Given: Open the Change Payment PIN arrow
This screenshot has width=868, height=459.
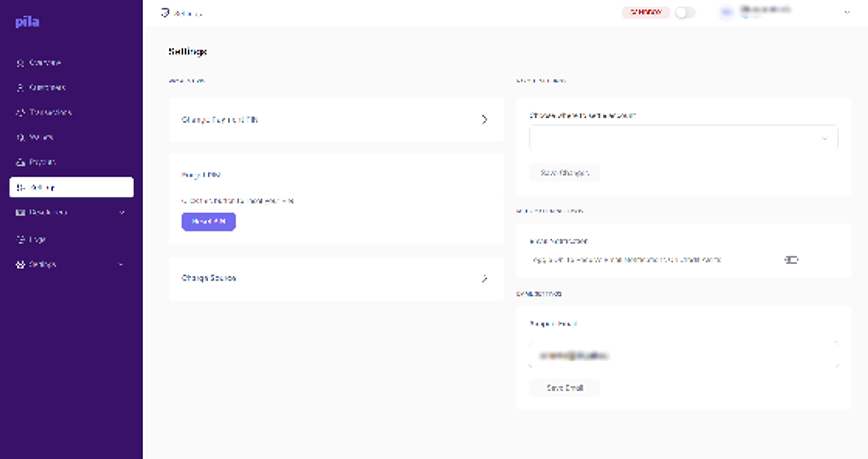Looking at the screenshot, I should 484,119.
